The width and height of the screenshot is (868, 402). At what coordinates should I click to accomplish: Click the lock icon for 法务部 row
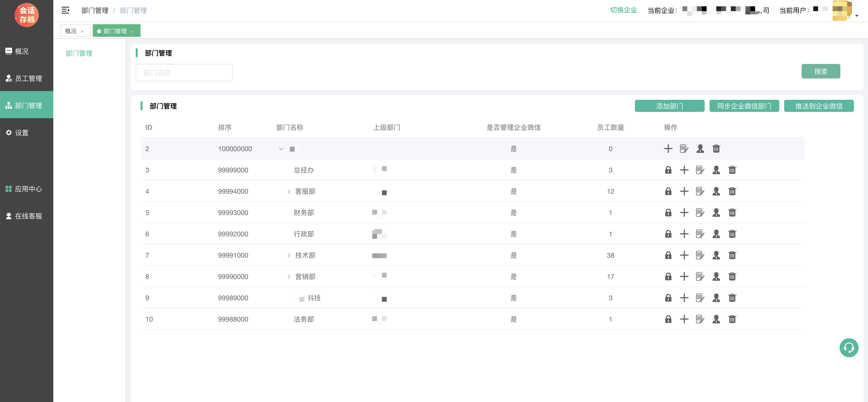(668, 319)
